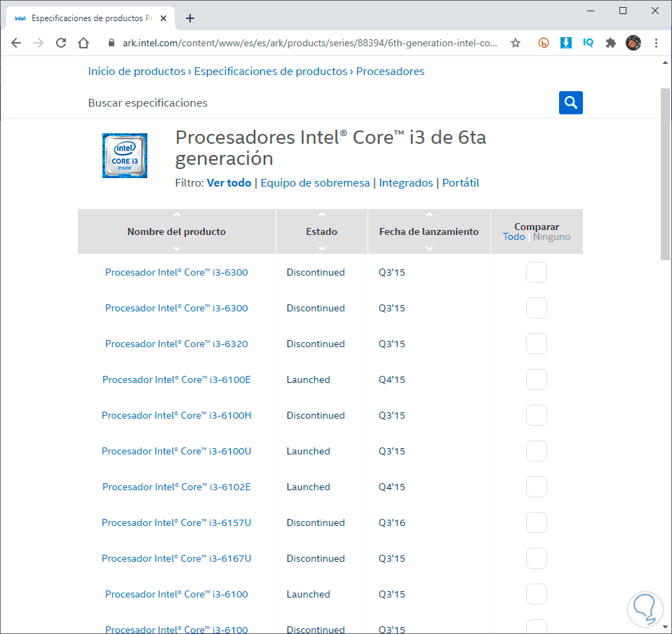Click the blue search magnifier button
The width and height of the screenshot is (672, 634).
pos(570,102)
